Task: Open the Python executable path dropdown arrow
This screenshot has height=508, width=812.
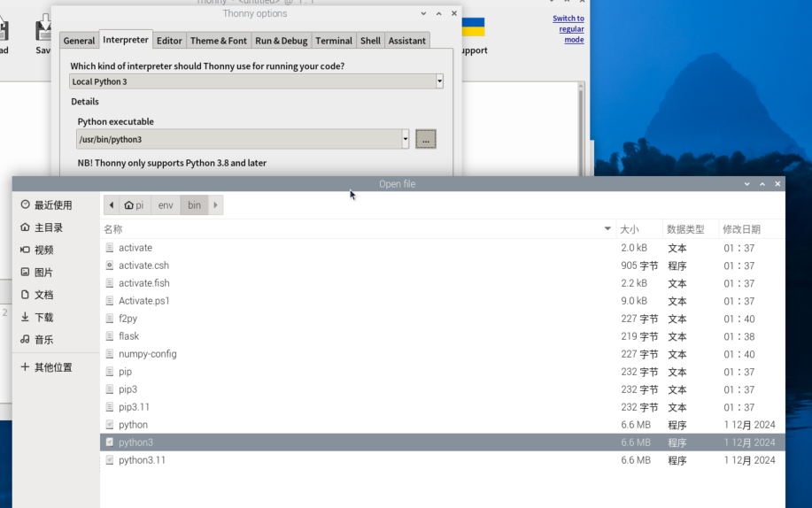Action: click(406, 139)
